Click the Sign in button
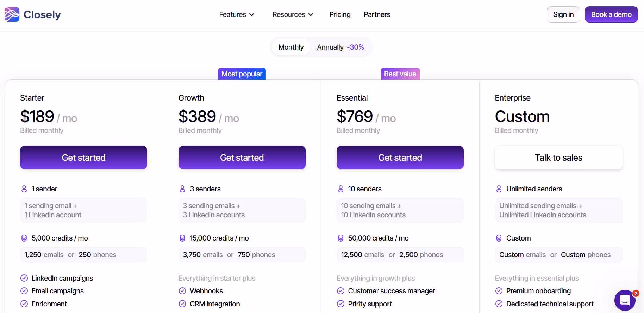 [x=563, y=14]
